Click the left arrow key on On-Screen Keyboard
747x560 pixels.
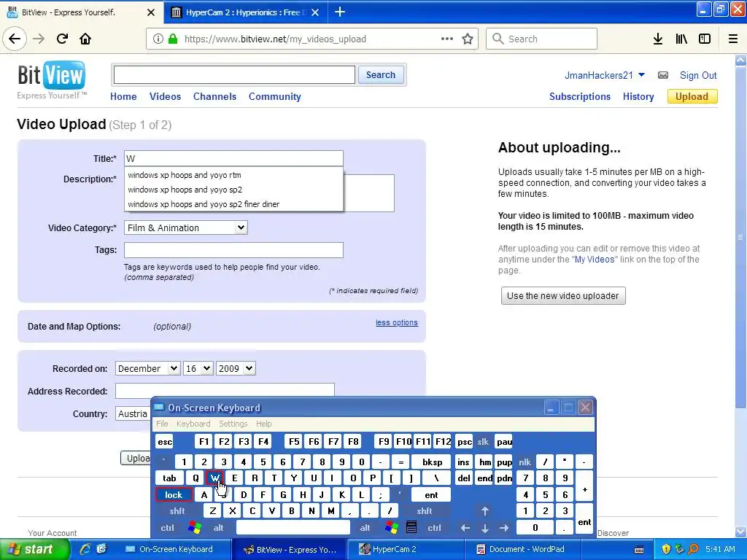pos(465,528)
